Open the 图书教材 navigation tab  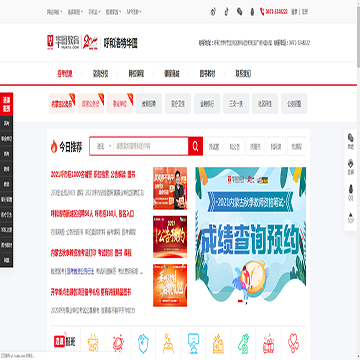click(x=207, y=74)
